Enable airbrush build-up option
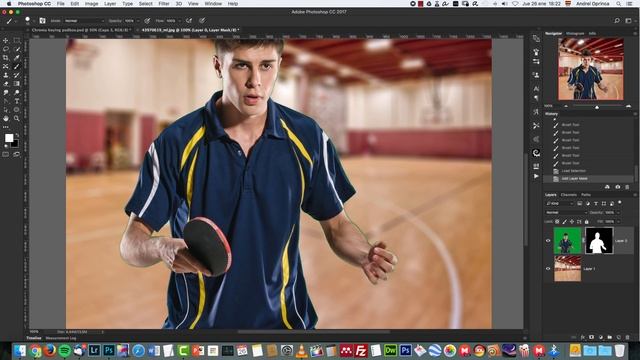 pos(189,20)
